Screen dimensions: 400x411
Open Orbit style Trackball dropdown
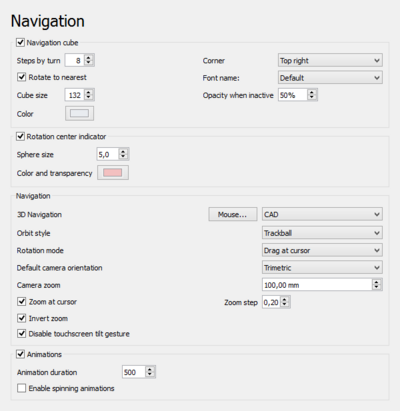322,233
